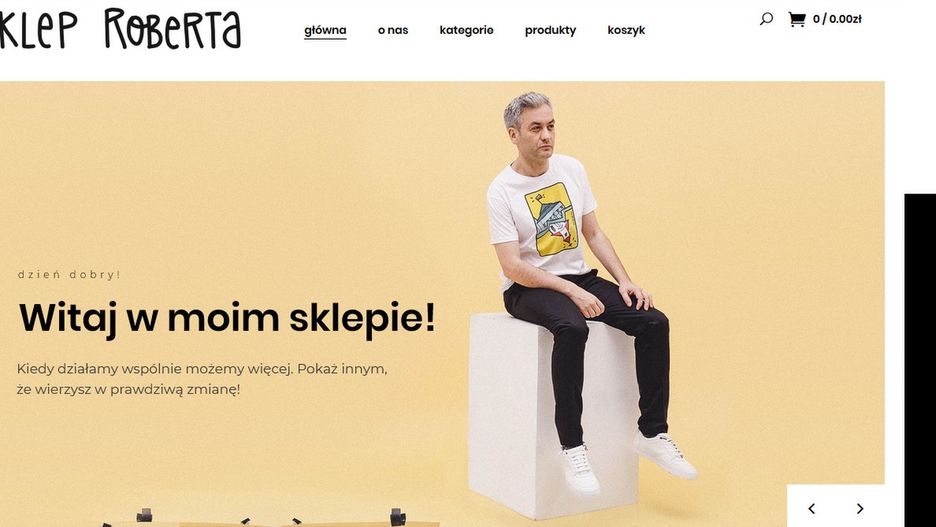Image resolution: width=936 pixels, height=527 pixels.
Task: Open the produkty menu
Action: coord(550,30)
